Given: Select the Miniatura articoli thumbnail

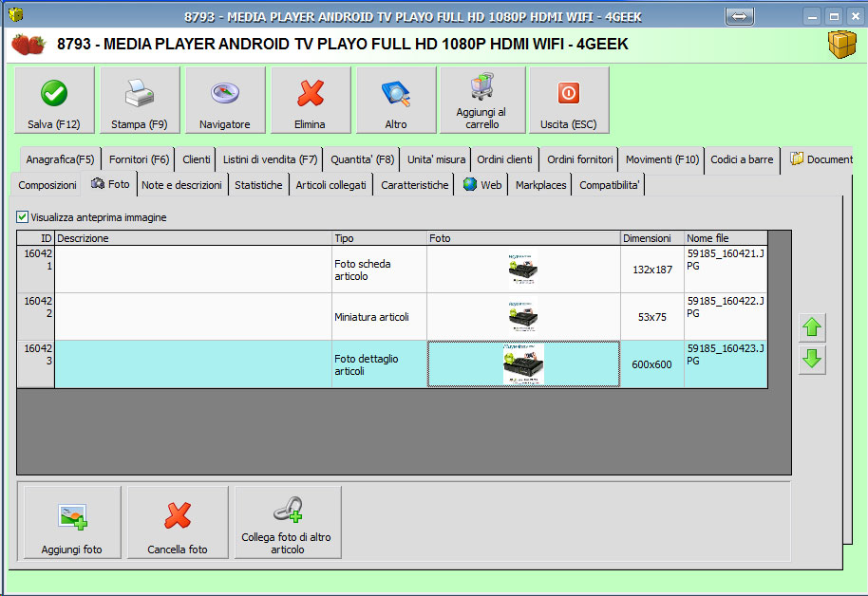Looking at the screenshot, I should [x=522, y=317].
